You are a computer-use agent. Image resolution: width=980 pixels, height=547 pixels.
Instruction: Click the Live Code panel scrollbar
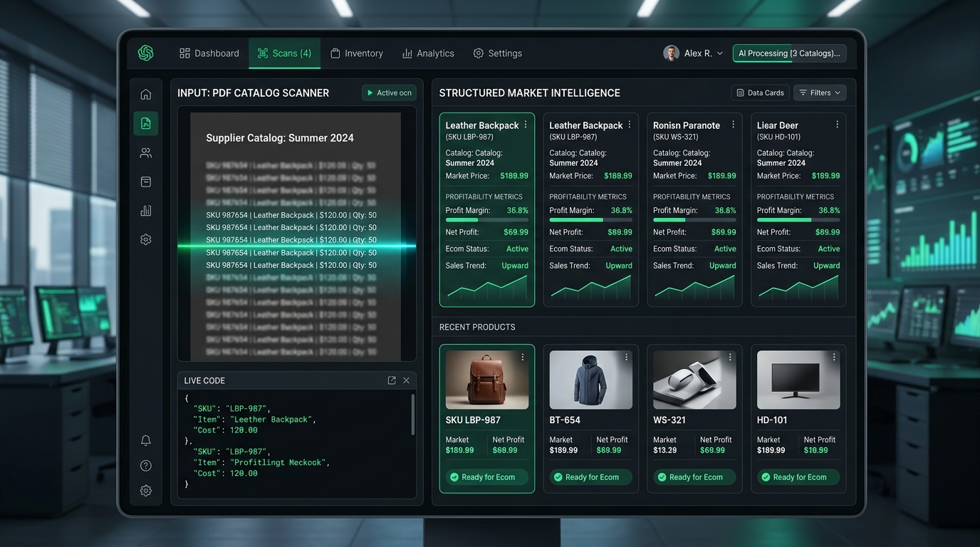tap(412, 414)
